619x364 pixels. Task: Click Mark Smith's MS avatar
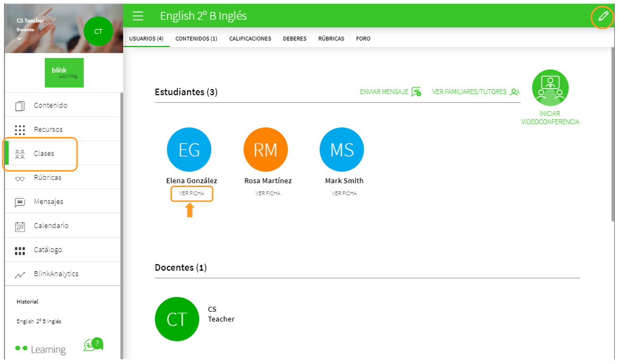point(342,150)
